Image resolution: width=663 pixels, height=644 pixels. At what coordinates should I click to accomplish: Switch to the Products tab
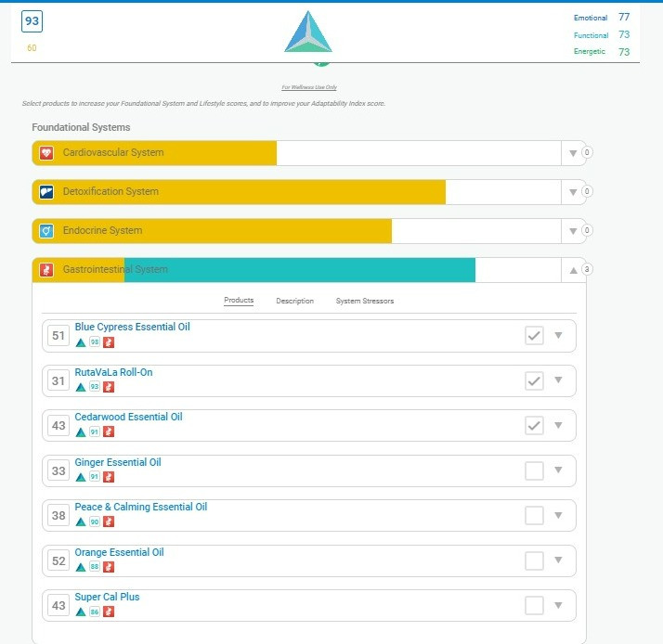pyautogui.click(x=239, y=300)
